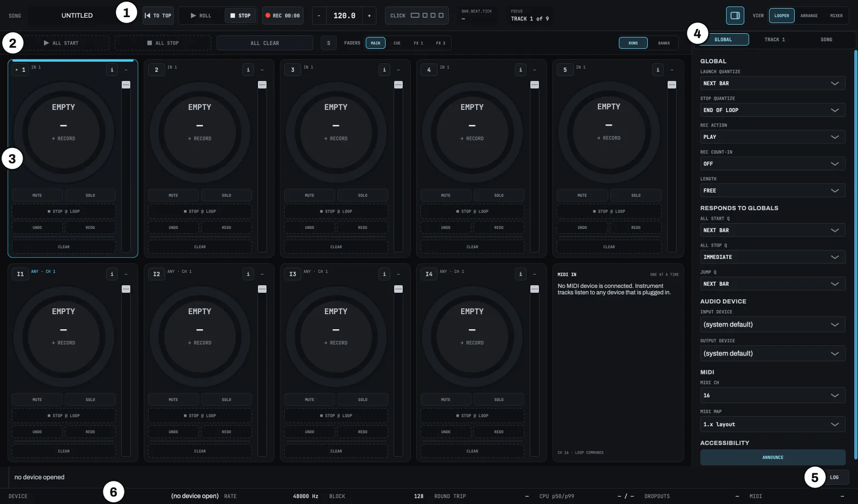Switch layout to BANKS
This screenshot has width=858, height=504.
tap(664, 43)
